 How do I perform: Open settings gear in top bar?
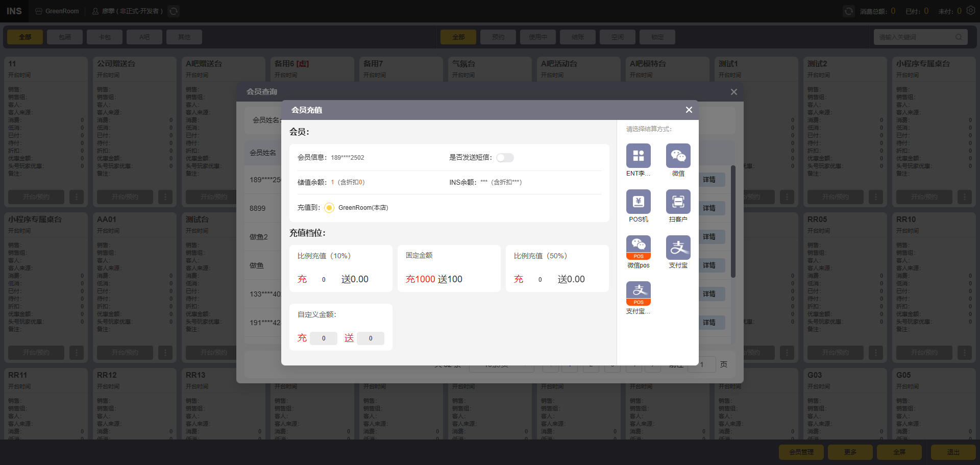(970, 11)
